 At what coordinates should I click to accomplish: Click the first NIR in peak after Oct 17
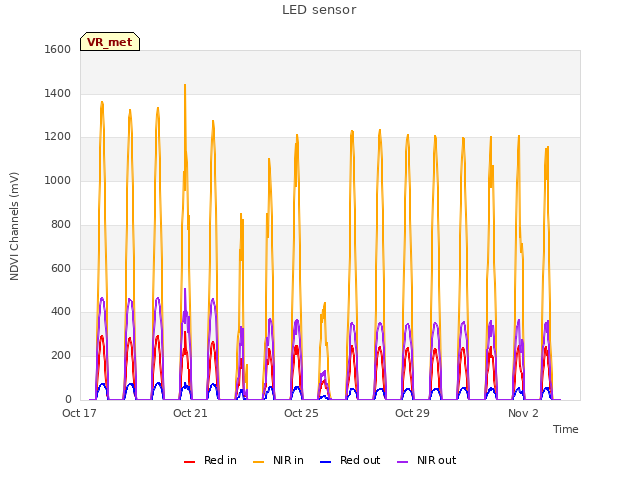(102, 102)
